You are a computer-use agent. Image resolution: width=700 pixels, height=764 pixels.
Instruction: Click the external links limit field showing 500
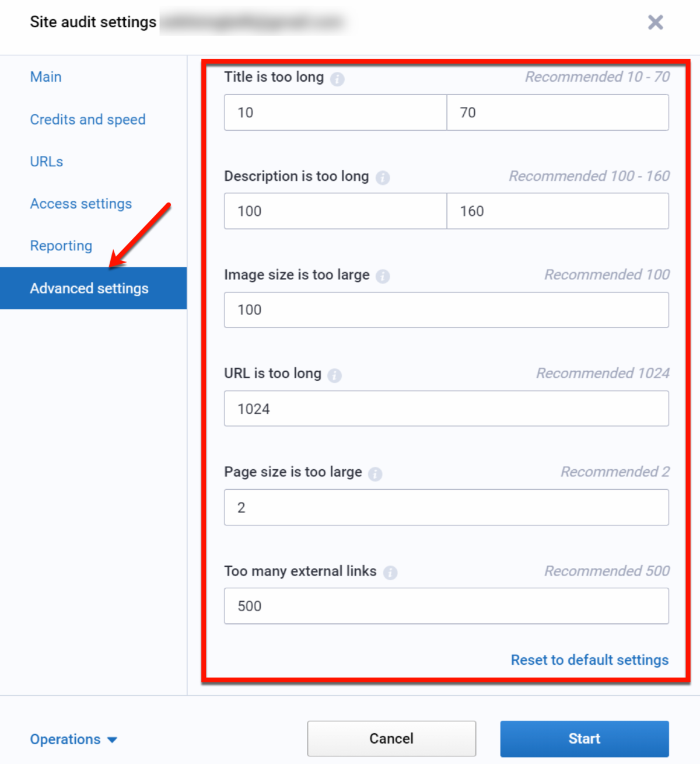click(446, 606)
